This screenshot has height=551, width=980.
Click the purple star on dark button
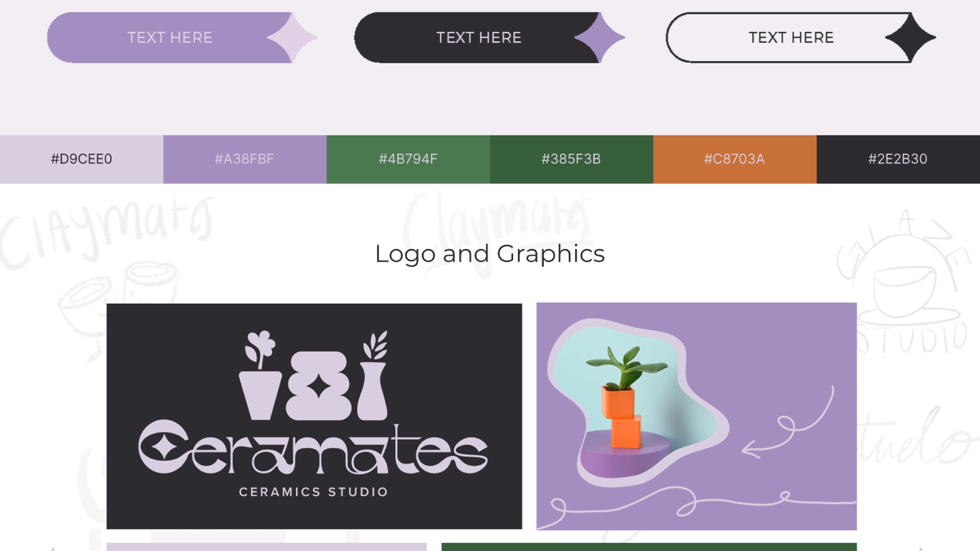599,38
